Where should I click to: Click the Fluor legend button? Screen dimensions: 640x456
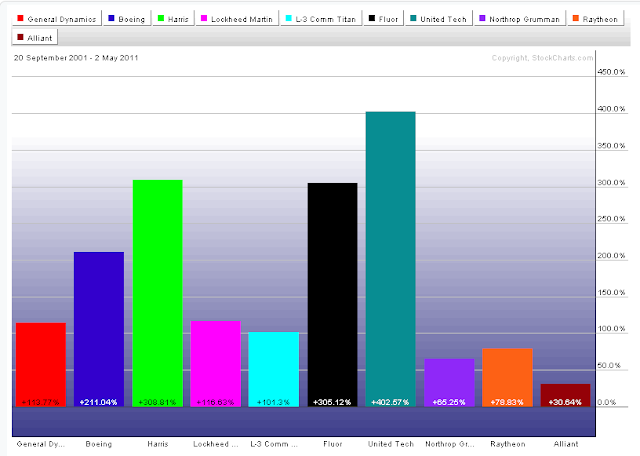coord(383,19)
